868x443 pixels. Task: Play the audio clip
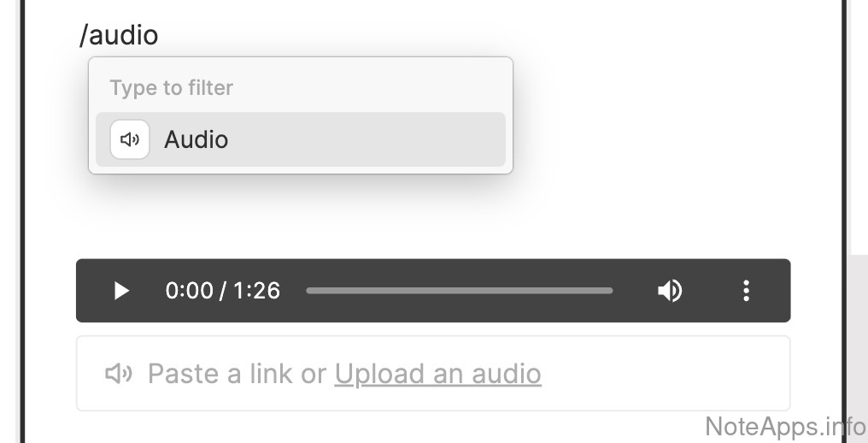click(121, 291)
